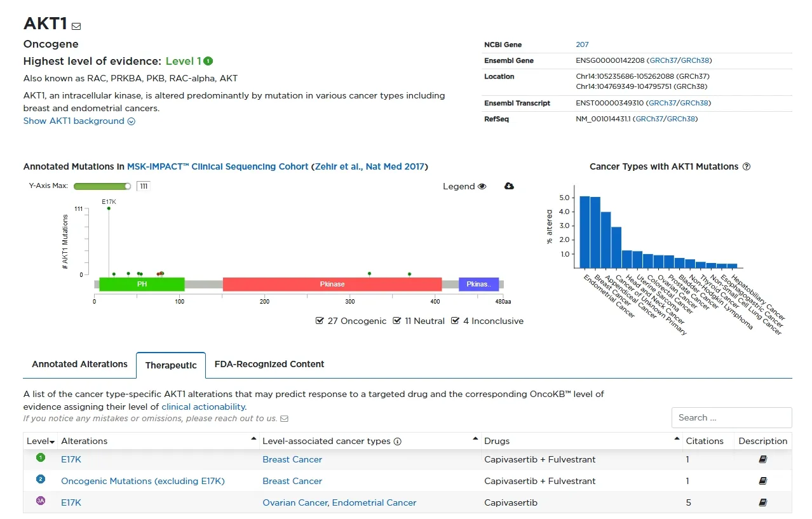This screenshot has width=812, height=519.
Task: Uncheck the 11 Neutral checkbox
Action: point(397,321)
